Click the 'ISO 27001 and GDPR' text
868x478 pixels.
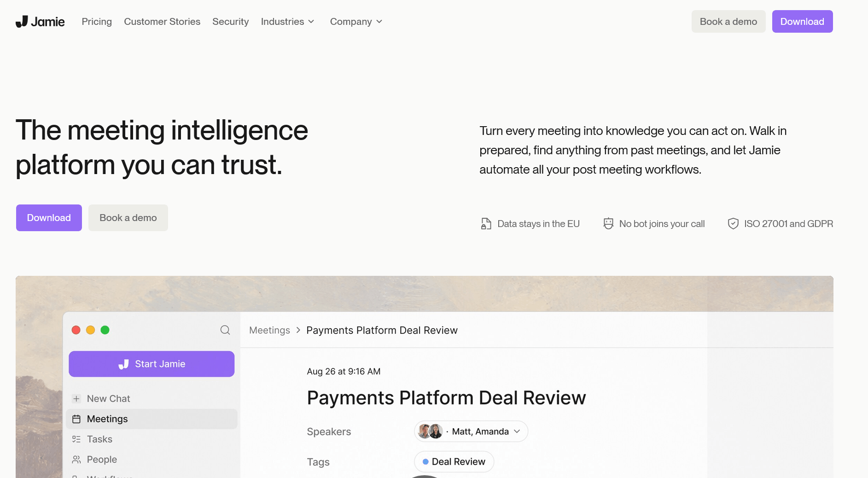pyautogui.click(x=788, y=224)
